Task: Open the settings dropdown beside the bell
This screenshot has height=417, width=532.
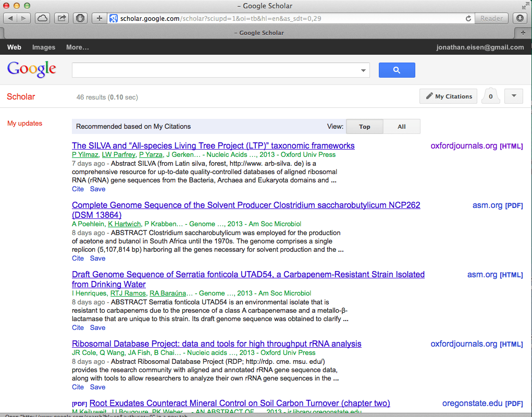Action: (514, 96)
